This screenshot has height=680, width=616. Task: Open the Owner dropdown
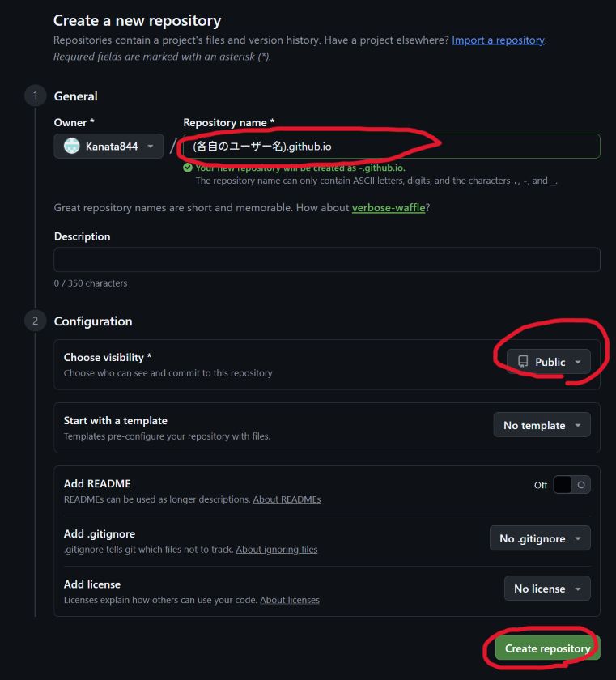[108, 147]
